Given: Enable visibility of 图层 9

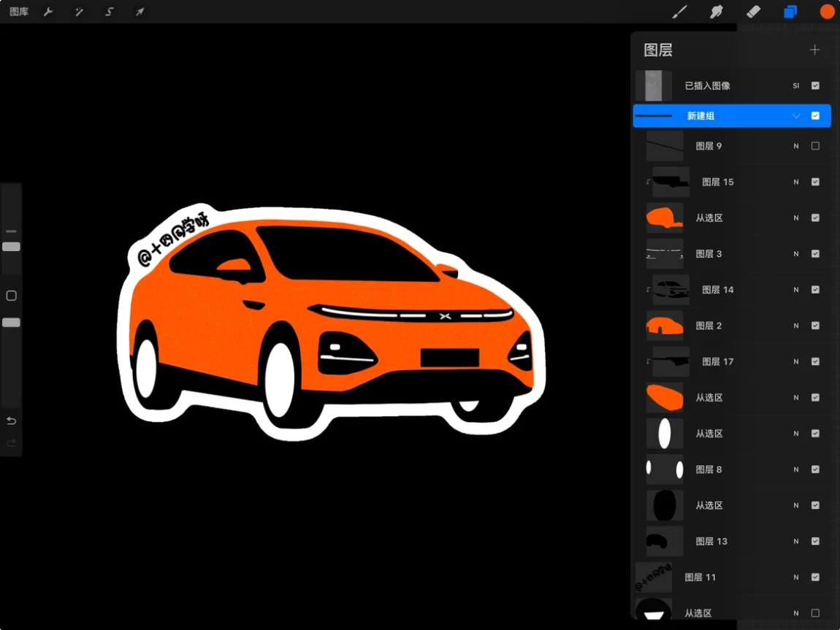Looking at the screenshot, I should point(815,146).
